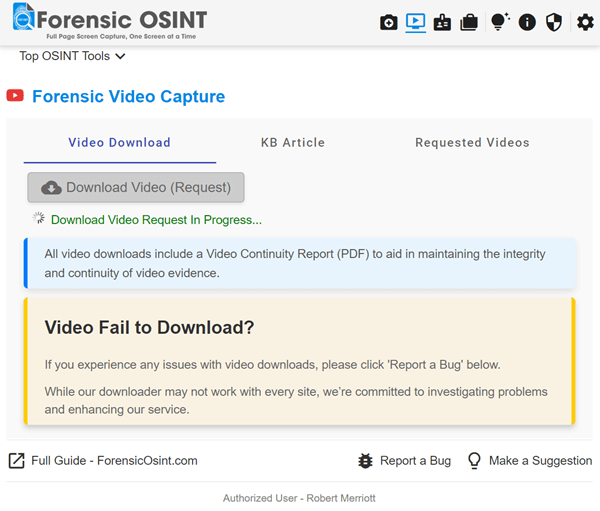Expand the Top OSINT Tools dropdown
The image size is (600, 511).
pyautogui.click(x=72, y=56)
